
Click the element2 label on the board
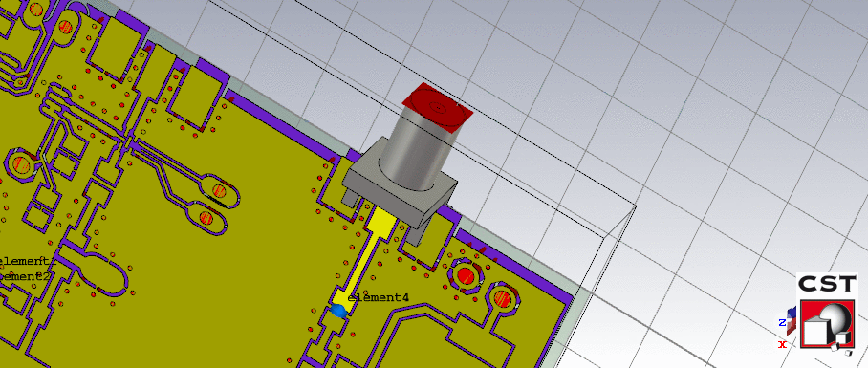pos(26,275)
